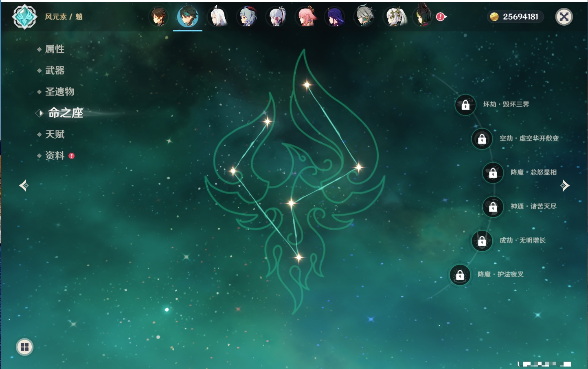Open locked constellation 空劫·虚空华开敷变
This screenshot has width=588, height=369.
tap(482, 139)
